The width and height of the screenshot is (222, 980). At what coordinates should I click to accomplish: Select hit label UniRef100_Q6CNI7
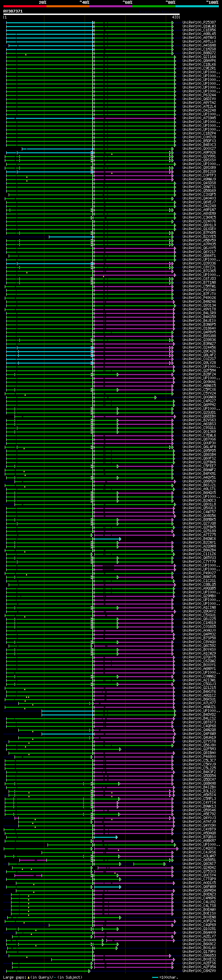199,864
